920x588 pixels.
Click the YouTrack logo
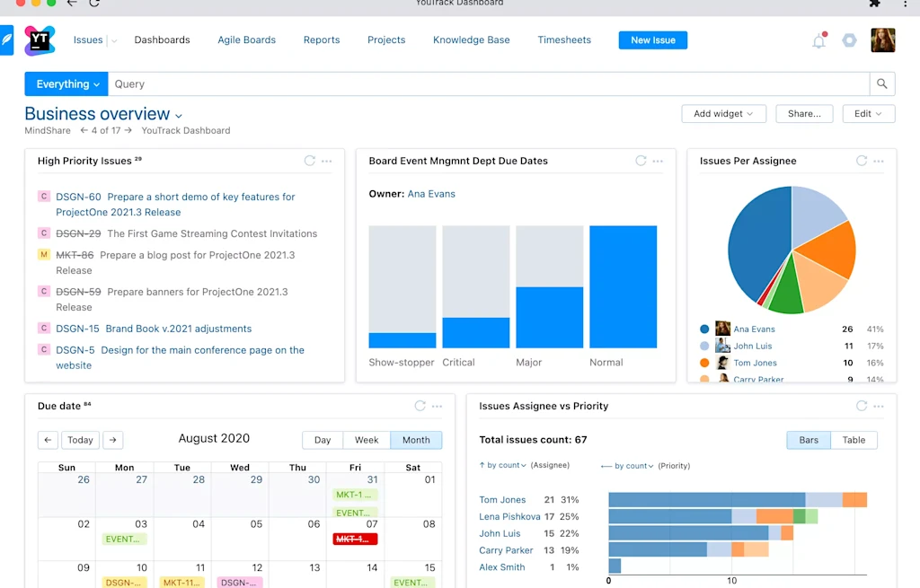(39, 39)
